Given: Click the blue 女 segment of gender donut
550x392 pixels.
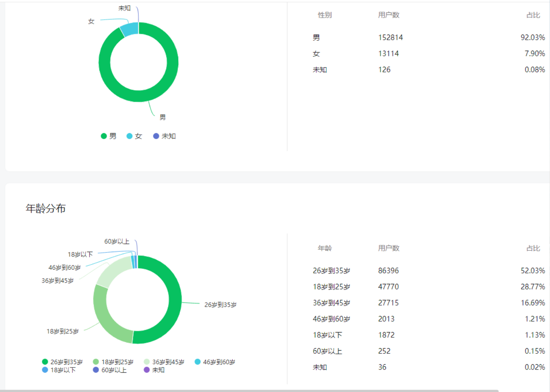Looking at the screenshot, I should 130,29.
